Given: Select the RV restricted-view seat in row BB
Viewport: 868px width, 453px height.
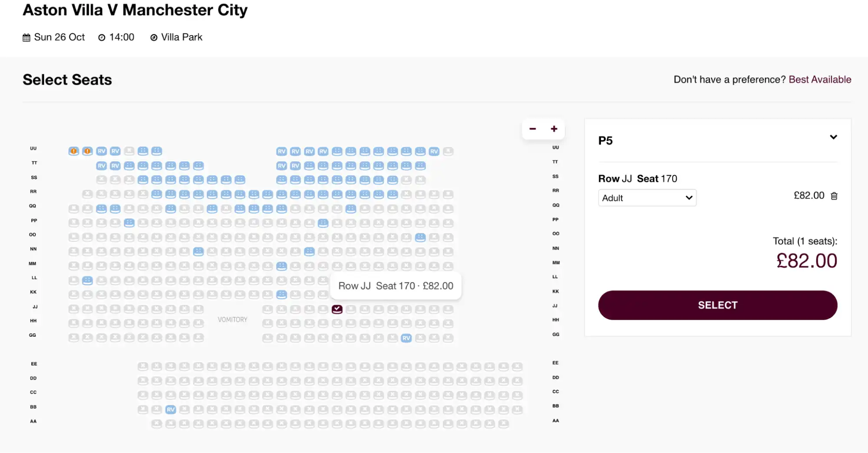Looking at the screenshot, I should 170,409.
